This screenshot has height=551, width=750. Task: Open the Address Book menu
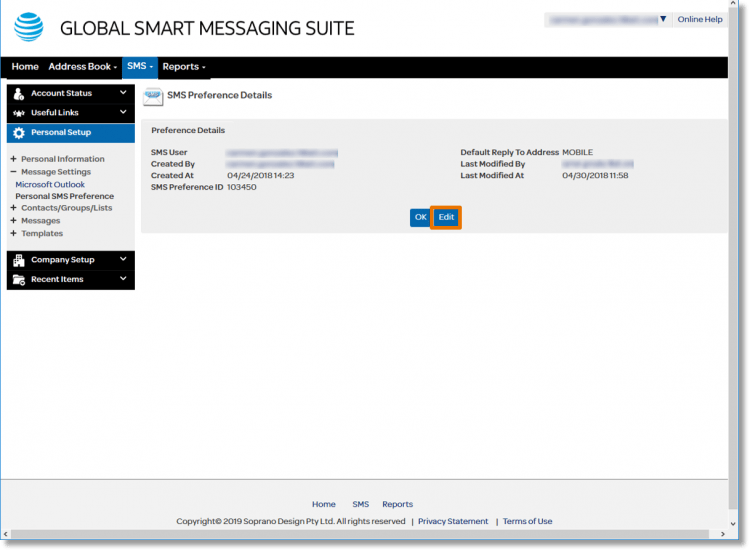[82, 66]
